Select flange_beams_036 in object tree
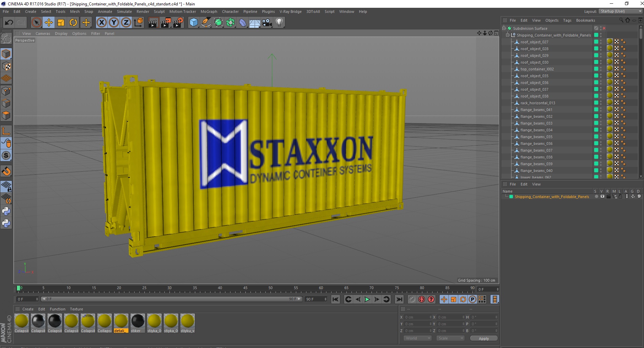Screen dimensions: 644x348 click(x=536, y=144)
